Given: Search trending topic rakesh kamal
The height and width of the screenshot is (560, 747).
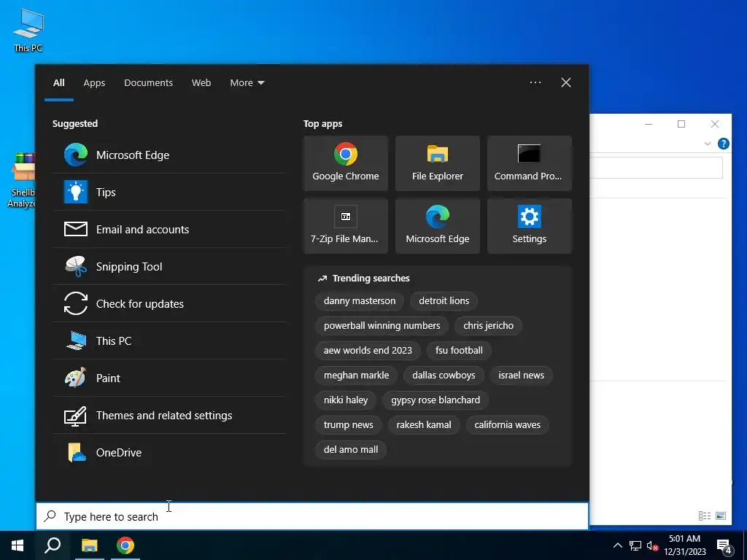Looking at the screenshot, I should (x=424, y=425).
